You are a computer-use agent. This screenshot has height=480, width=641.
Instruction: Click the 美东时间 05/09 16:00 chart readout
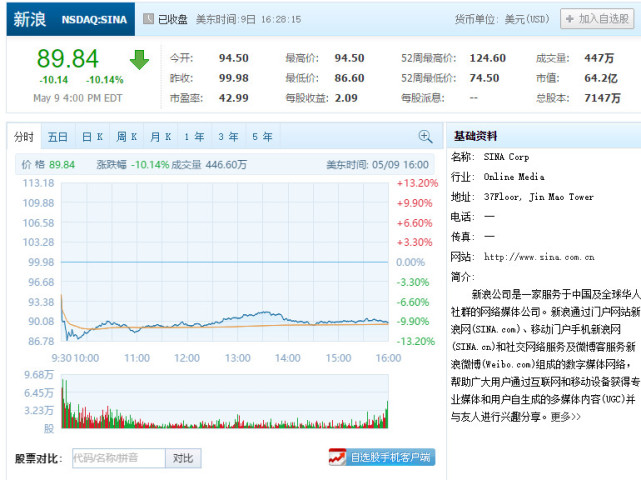pos(377,165)
